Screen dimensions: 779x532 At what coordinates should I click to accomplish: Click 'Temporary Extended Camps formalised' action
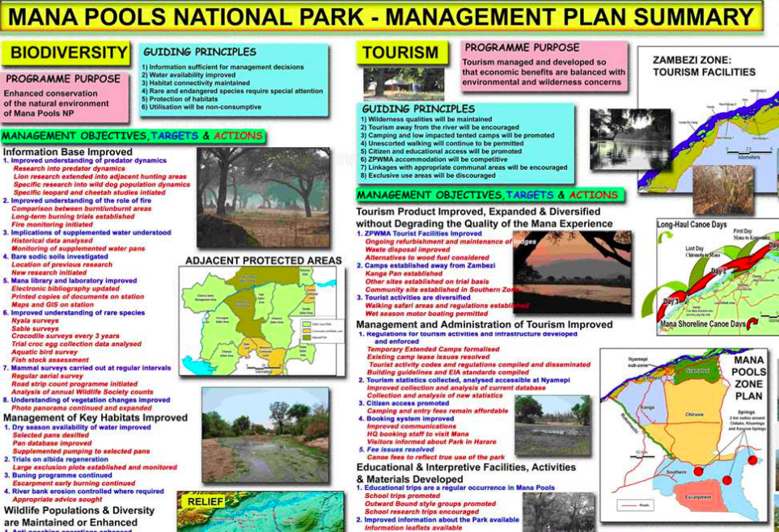pyautogui.click(x=434, y=349)
